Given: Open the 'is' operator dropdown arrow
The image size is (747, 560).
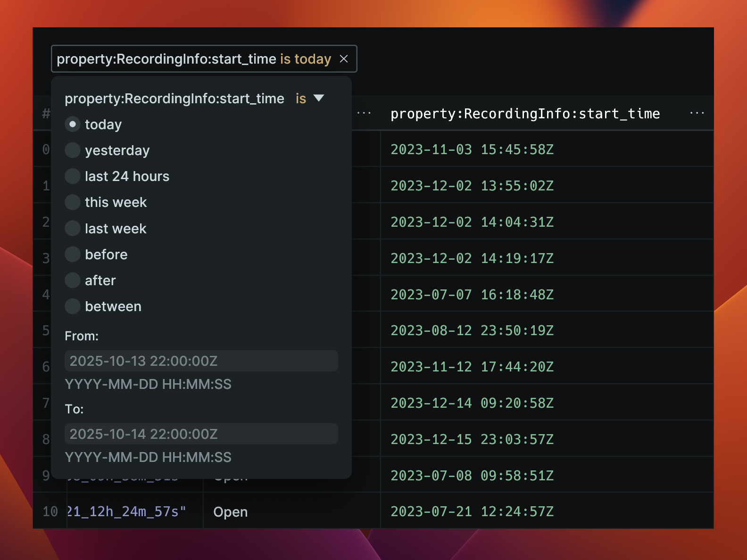Looking at the screenshot, I should point(319,98).
